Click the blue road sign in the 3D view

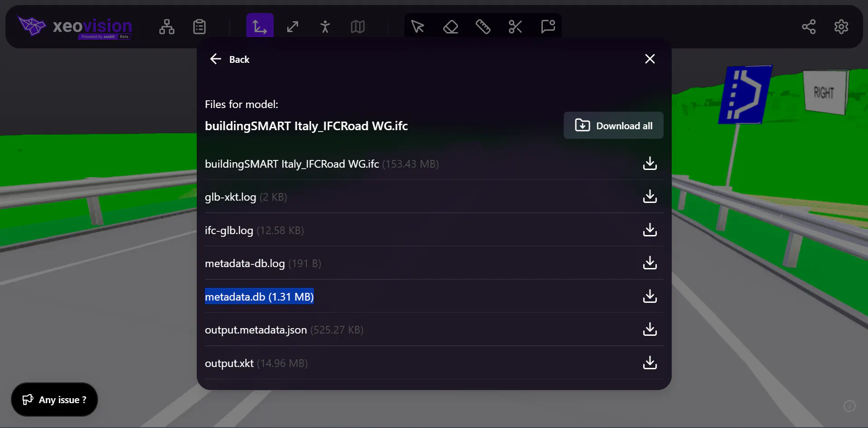pos(745,94)
